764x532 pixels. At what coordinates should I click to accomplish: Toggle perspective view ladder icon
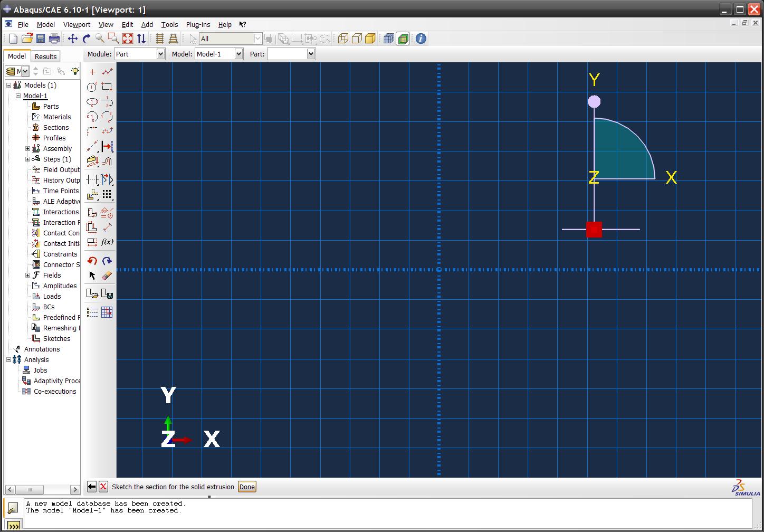click(x=173, y=39)
